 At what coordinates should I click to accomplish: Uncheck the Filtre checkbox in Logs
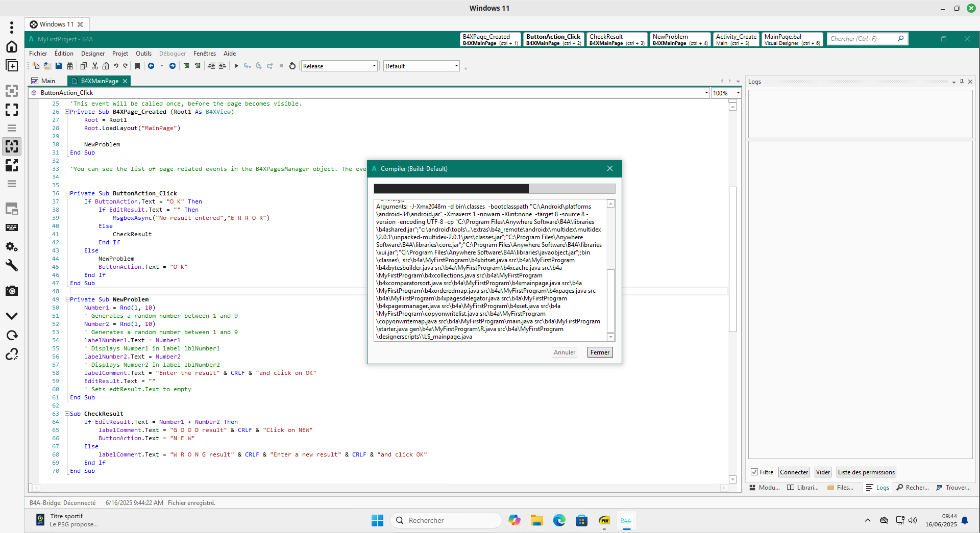point(754,472)
